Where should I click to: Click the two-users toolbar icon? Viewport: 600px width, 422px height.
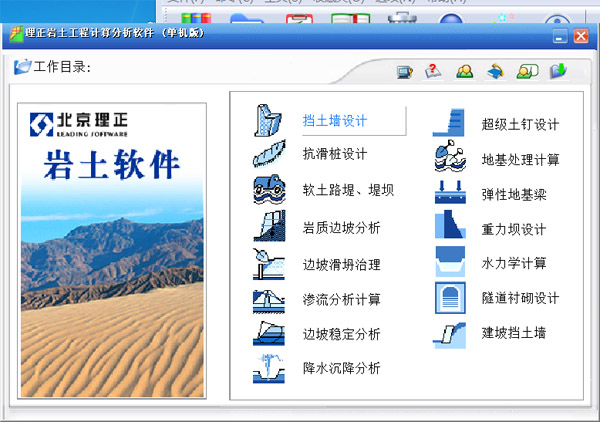click(x=464, y=72)
